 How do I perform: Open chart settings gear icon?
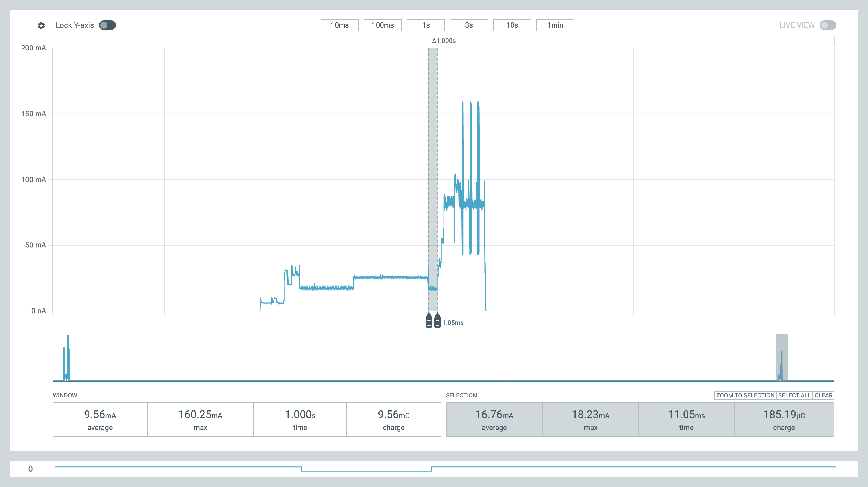(x=41, y=26)
